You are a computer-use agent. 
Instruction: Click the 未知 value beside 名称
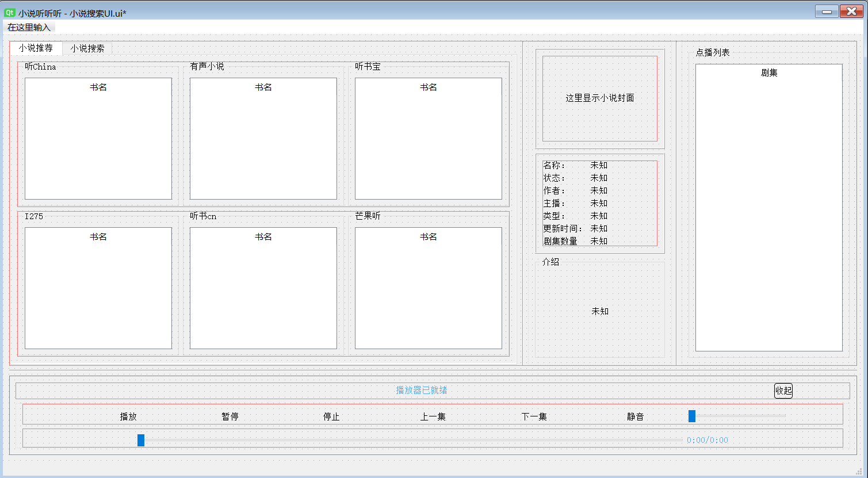coord(599,165)
